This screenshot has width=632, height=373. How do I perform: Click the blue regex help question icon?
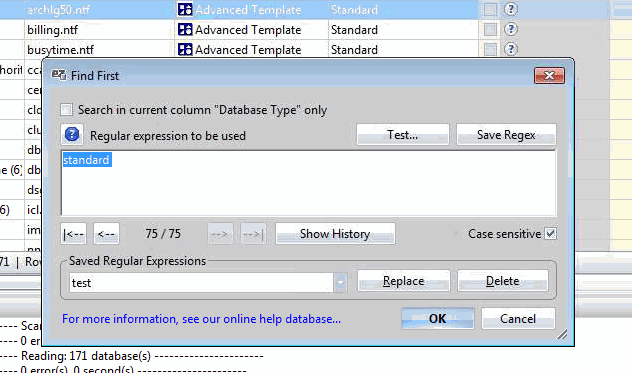(x=72, y=134)
